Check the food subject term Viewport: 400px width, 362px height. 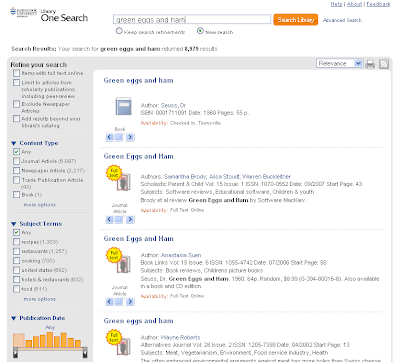point(16,289)
